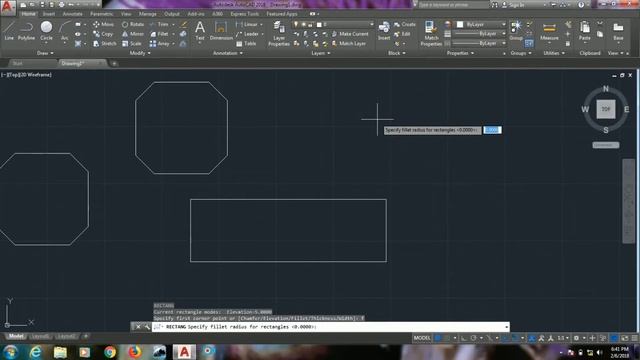Switch to the Start file tab
This screenshot has height=360, width=640.
[18, 63]
